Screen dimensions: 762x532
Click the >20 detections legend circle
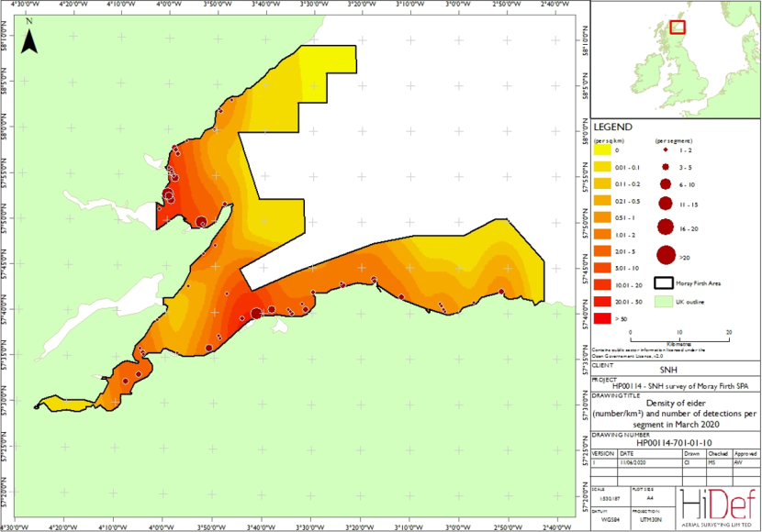pos(666,255)
